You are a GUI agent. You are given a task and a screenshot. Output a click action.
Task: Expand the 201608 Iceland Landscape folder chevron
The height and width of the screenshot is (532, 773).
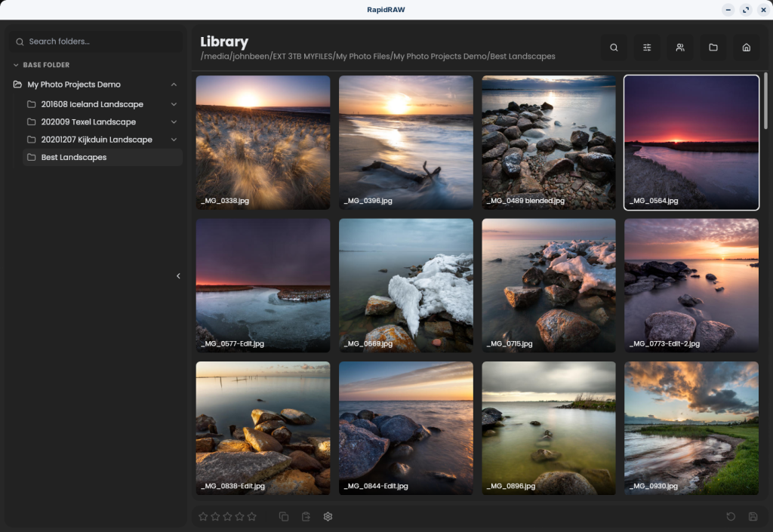point(174,104)
